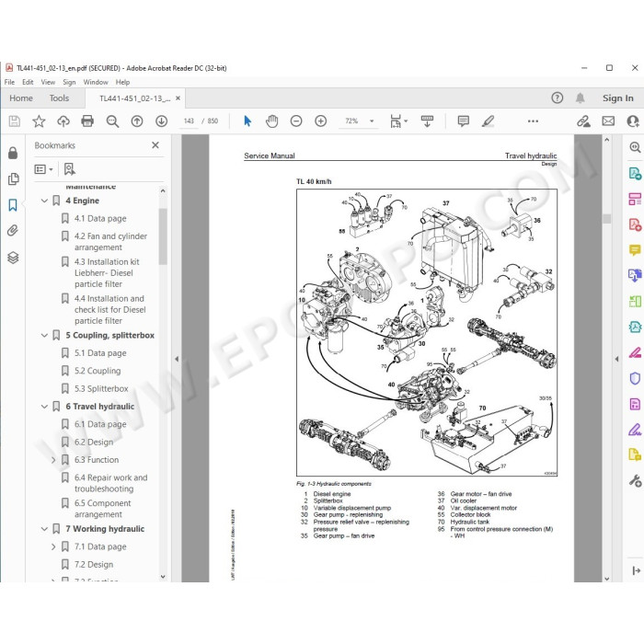Open the Layers panel icon
Viewport: 644px width, 644px height.
click(x=13, y=258)
